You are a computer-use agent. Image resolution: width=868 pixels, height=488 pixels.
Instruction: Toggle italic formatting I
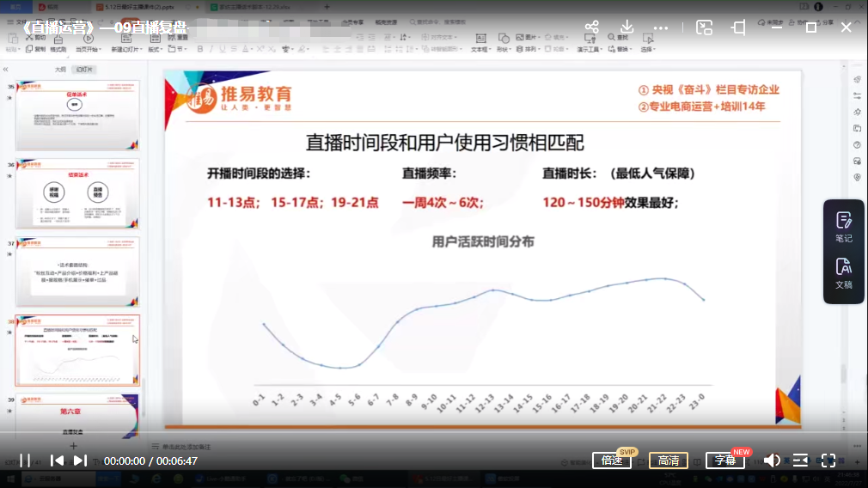click(211, 49)
